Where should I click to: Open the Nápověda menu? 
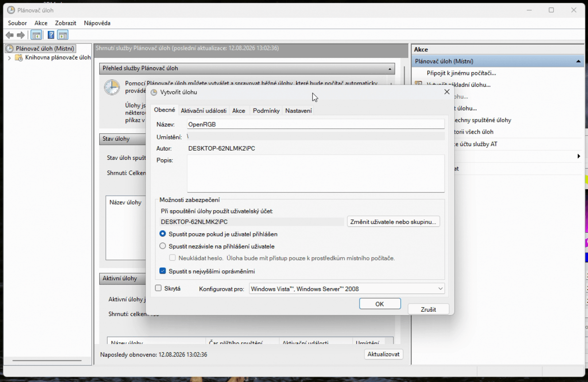click(97, 23)
